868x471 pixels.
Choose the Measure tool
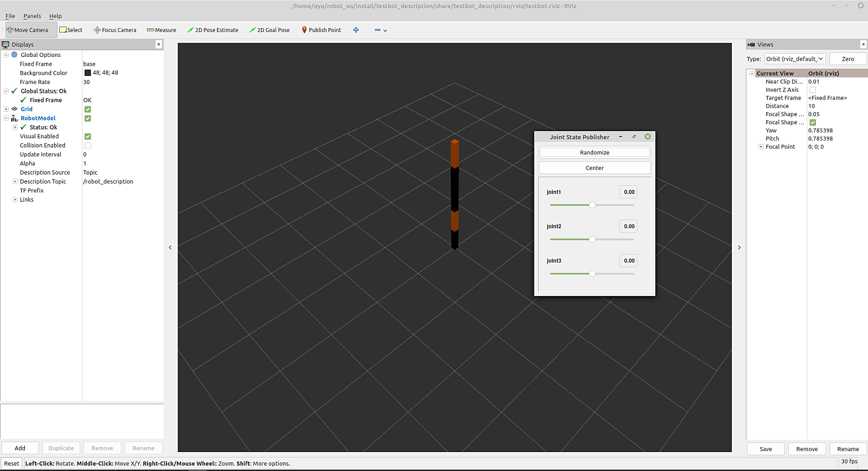click(x=162, y=30)
